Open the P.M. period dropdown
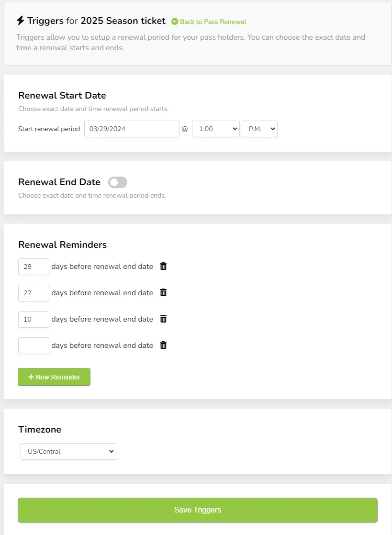The image size is (392, 535). 259,129
